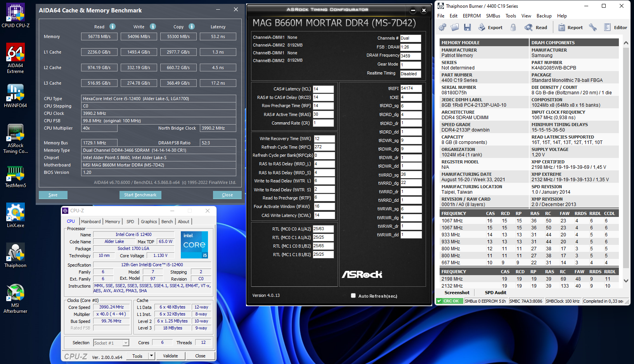Select the Screenshot tab in Thaiphoon Burner
This screenshot has width=634, height=364.
[x=457, y=293]
